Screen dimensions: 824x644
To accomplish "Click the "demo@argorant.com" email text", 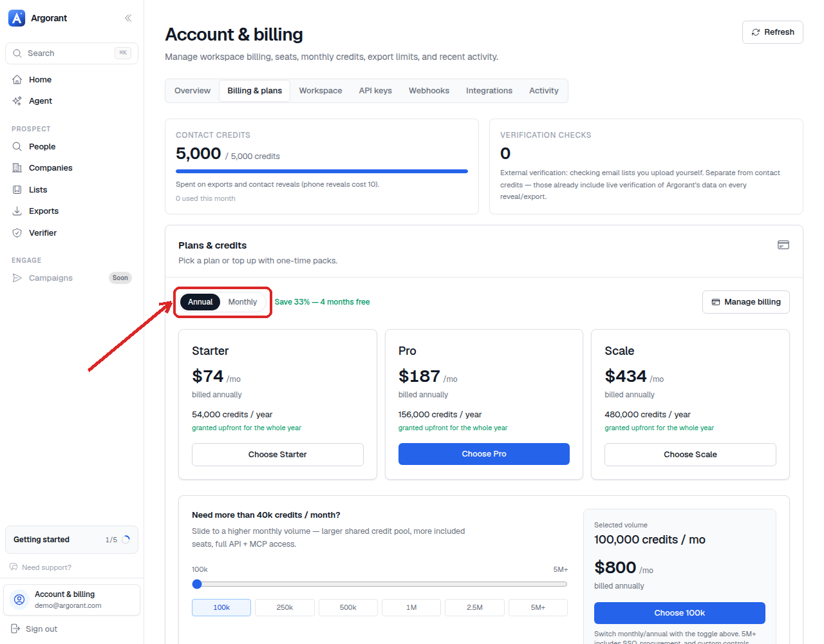I will click(x=68, y=606).
